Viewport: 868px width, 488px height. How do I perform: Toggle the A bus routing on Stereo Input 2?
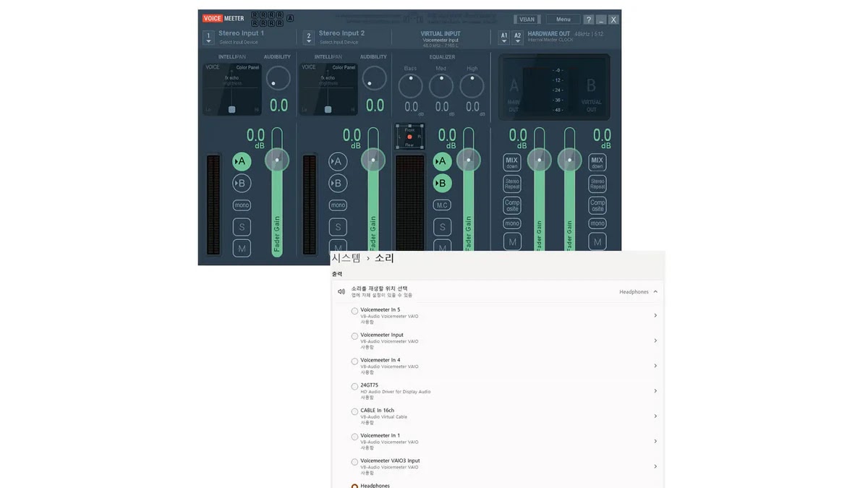tap(338, 161)
